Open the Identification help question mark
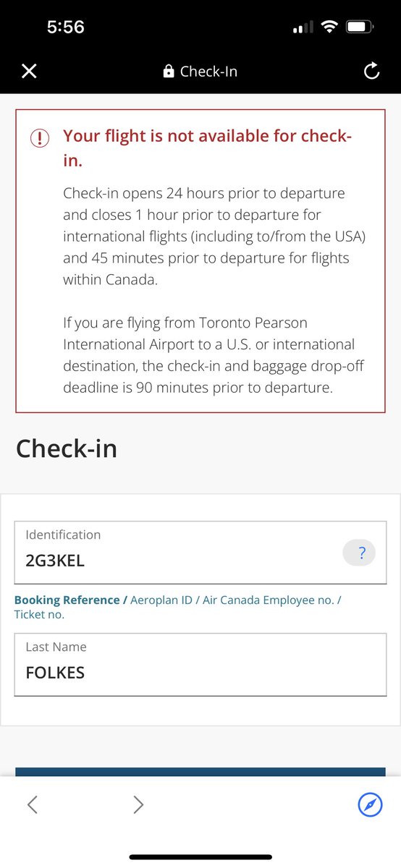This screenshot has height=868, width=401. pyautogui.click(x=358, y=554)
